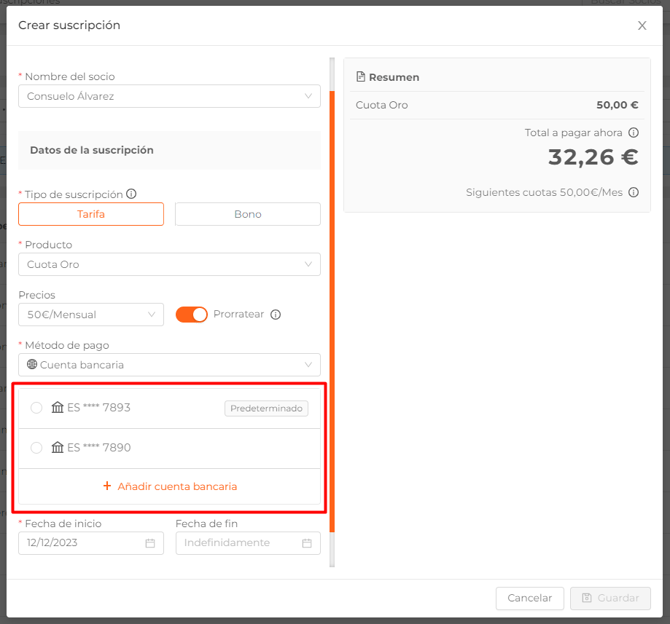Select bank account ES **** 7890 radio
670x624 pixels.
(37, 448)
